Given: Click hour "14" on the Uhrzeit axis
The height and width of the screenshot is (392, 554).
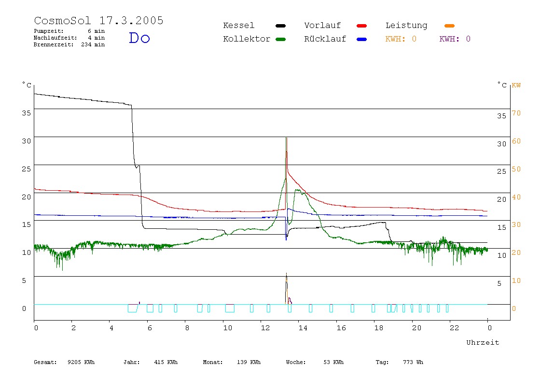Looking at the screenshot, I should click(x=303, y=328).
